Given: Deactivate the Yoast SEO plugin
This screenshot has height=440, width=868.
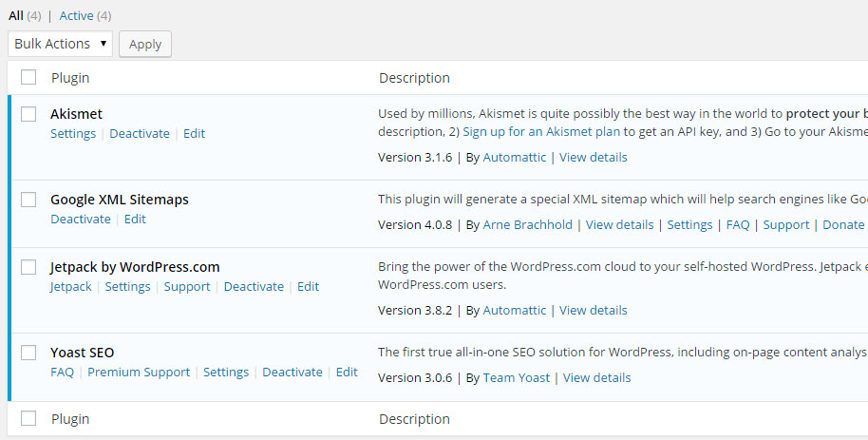Looking at the screenshot, I should pyautogui.click(x=292, y=372).
